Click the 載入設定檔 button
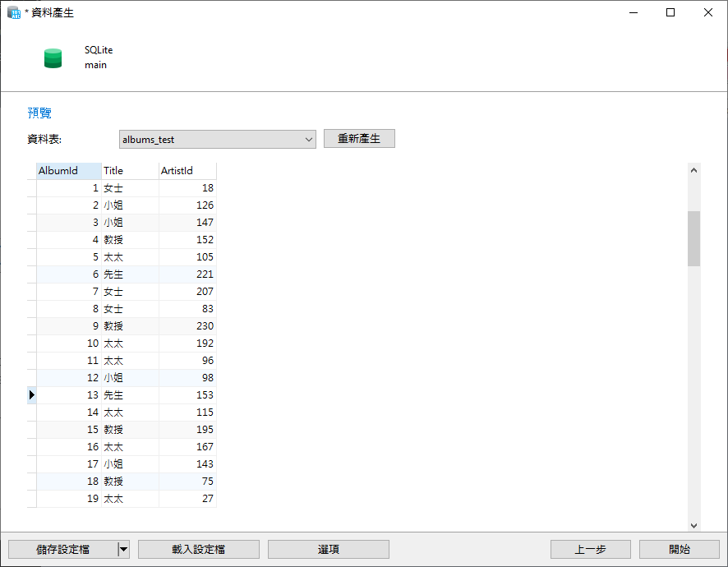Image resolution: width=728 pixels, height=567 pixels. point(198,549)
